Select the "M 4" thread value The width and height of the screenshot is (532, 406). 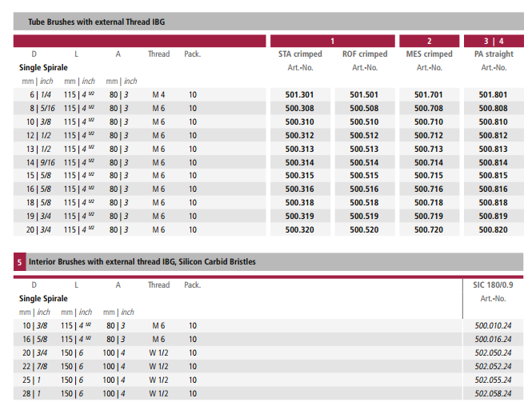tap(158, 94)
